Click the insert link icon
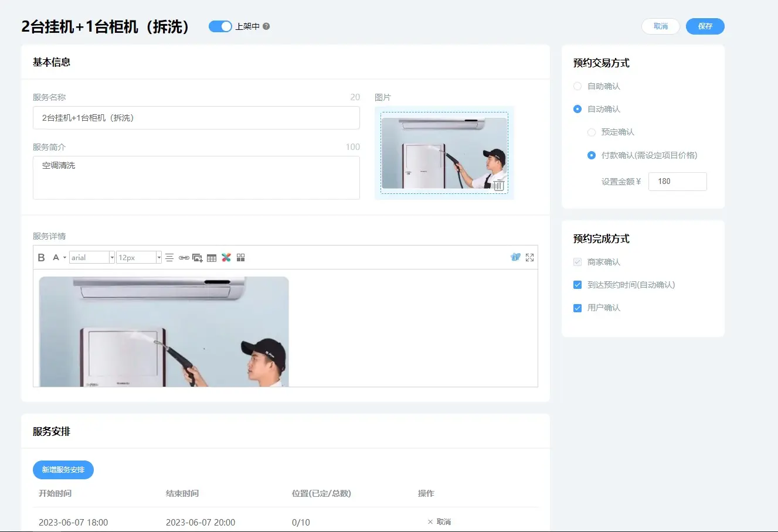Viewport: 778px width, 532px height. coord(184,258)
